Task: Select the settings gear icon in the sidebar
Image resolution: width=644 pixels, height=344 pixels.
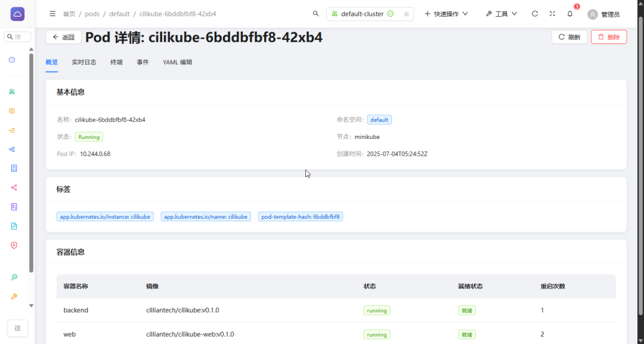Action: pos(12,111)
